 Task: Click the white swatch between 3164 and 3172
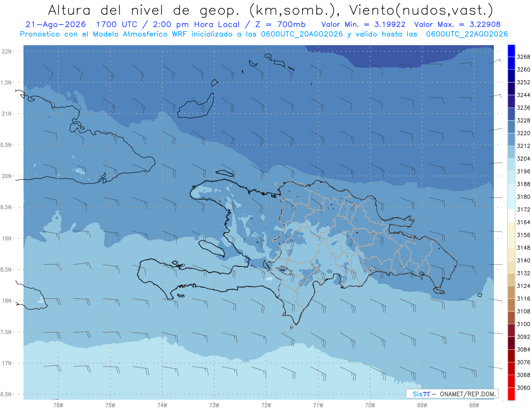point(511,215)
